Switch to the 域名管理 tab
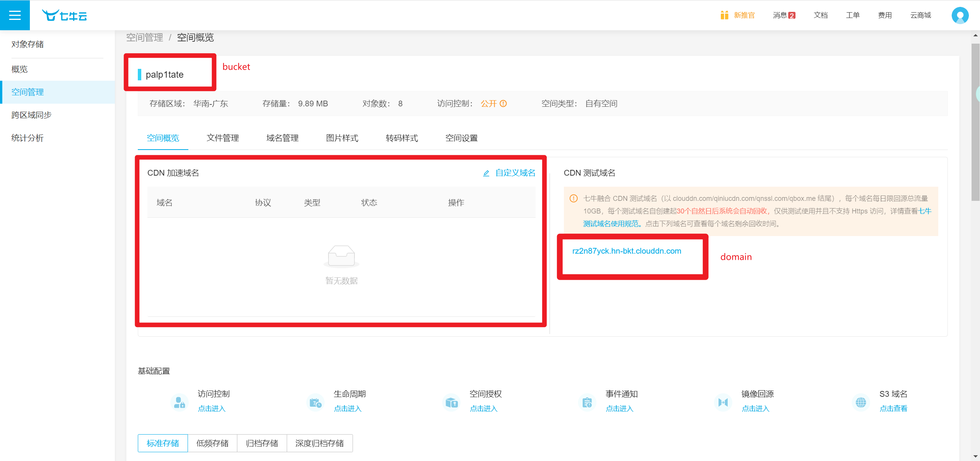This screenshot has width=980, height=461. (282, 138)
